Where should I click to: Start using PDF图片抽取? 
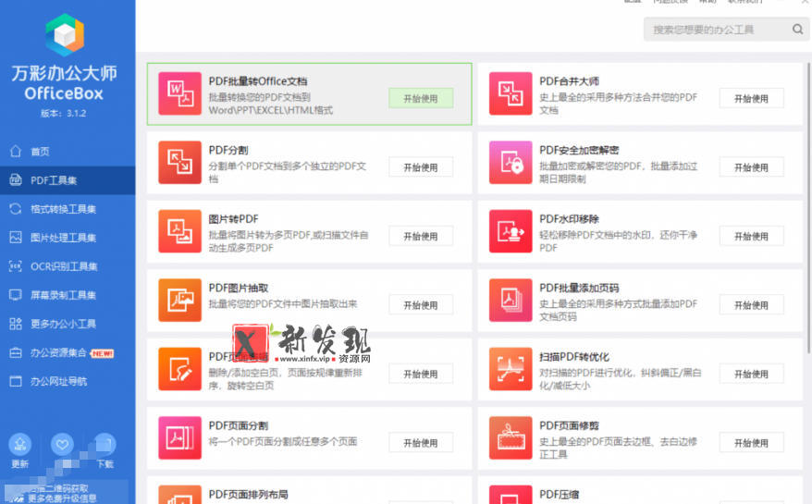[421, 305]
